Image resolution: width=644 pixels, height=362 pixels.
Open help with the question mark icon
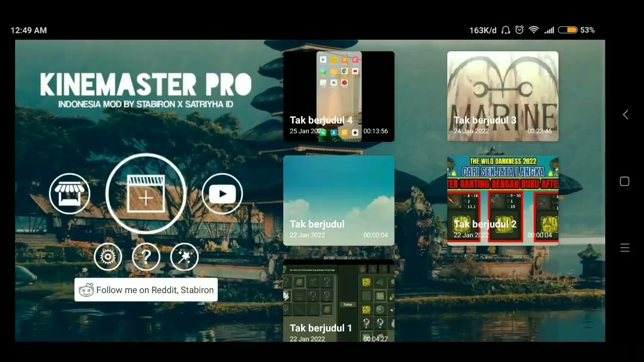click(x=146, y=257)
